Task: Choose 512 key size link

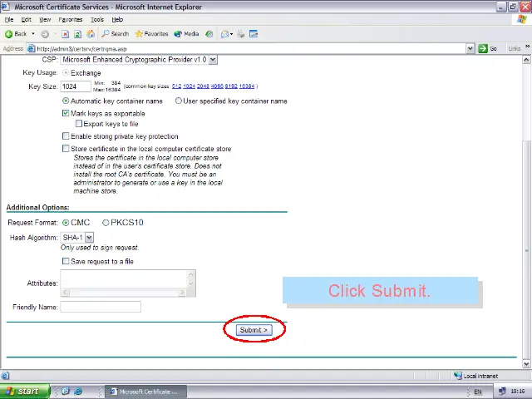Action: (x=176, y=86)
